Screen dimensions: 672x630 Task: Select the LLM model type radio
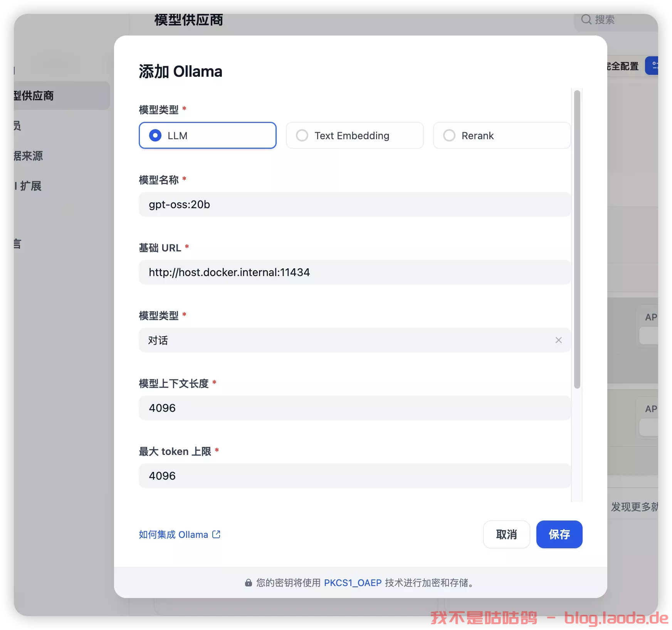(207, 135)
